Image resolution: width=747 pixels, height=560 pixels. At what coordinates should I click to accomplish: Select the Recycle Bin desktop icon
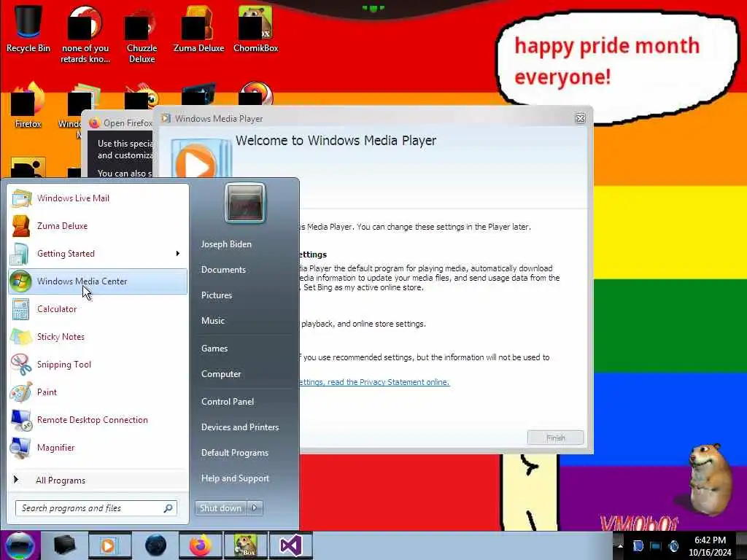tap(28, 29)
